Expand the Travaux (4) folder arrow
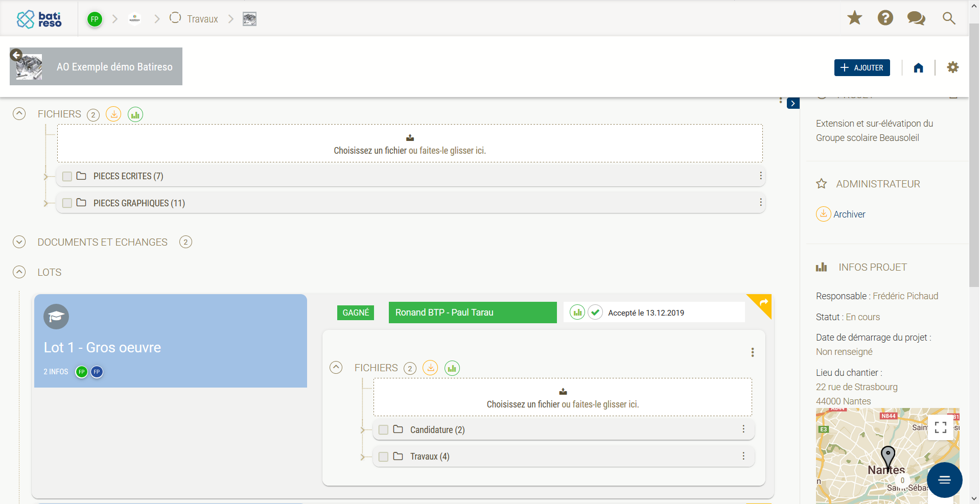 pos(363,457)
